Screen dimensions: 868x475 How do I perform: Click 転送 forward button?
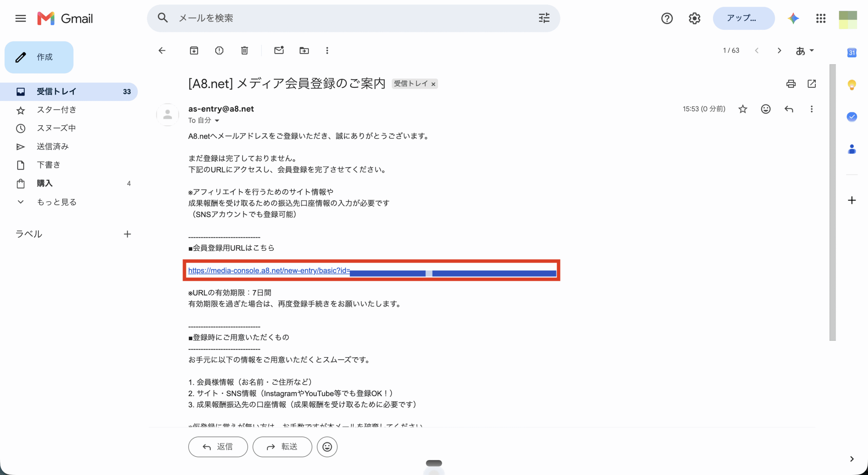pos(282,447)
